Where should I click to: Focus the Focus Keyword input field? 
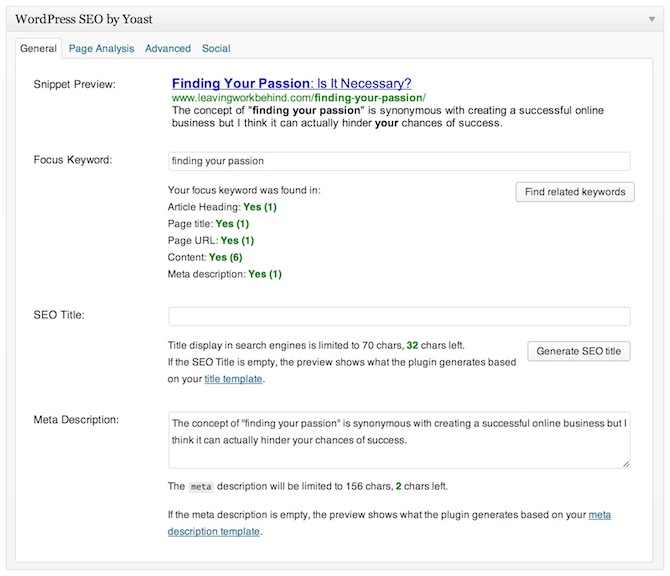pos(399,161)
